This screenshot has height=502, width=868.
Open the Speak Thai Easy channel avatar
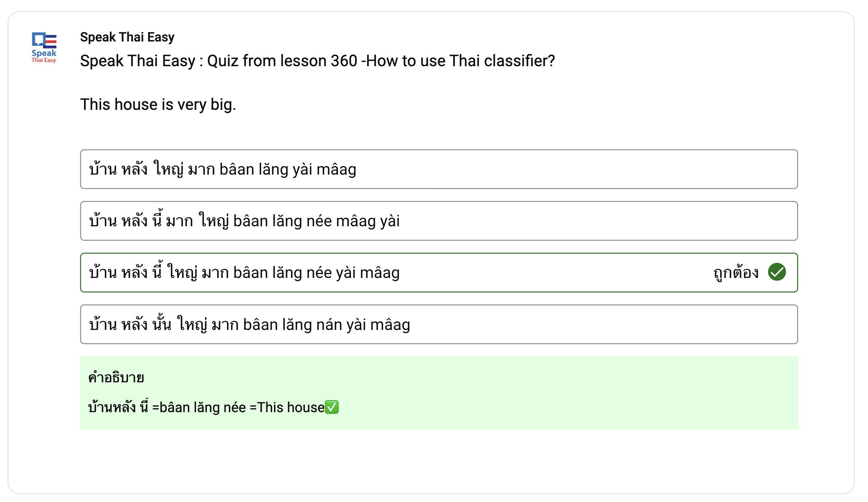pyautogui.click(x=44, y=48)
